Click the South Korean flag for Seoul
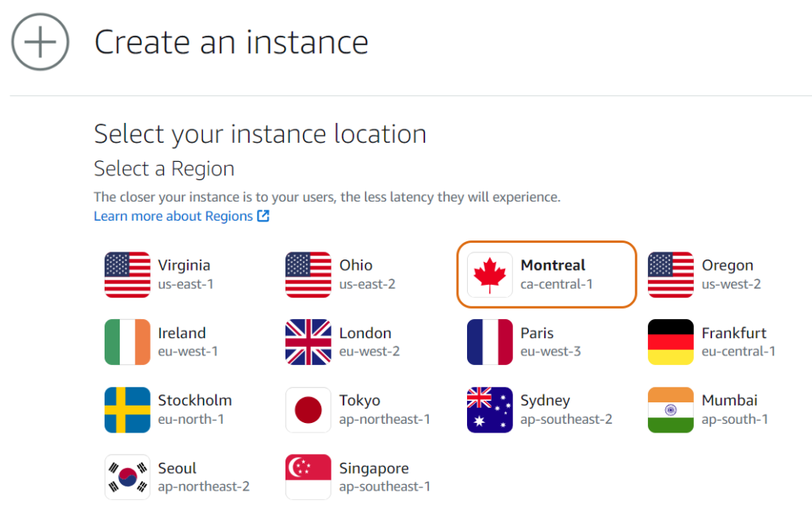Screen dimensions: 812x523 (127, 477)
